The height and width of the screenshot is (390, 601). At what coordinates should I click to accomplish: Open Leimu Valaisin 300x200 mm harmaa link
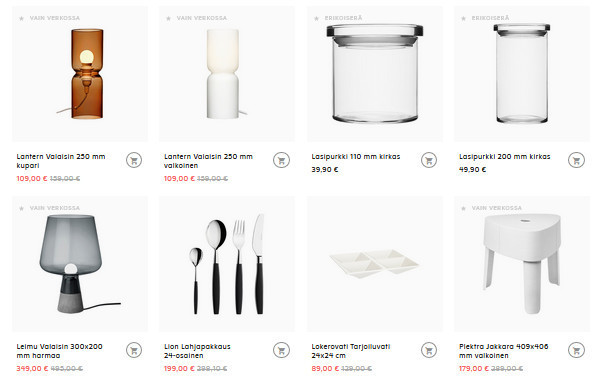tap(59, 351)
